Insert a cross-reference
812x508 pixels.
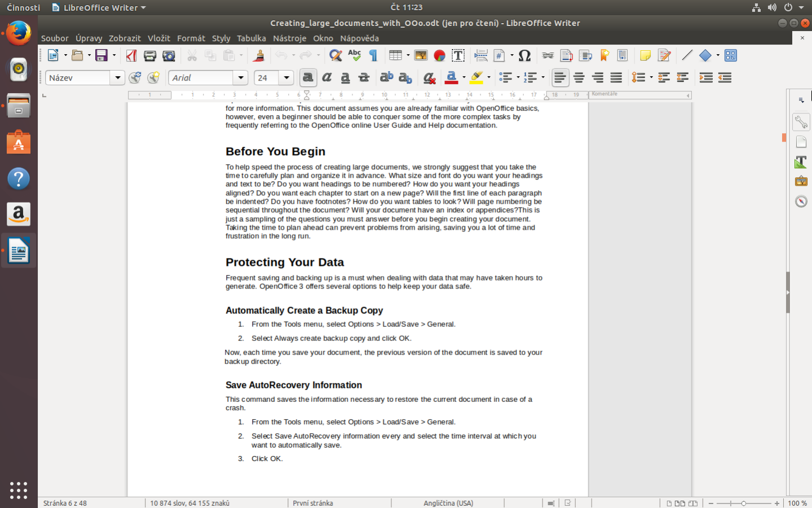point(623,55)
